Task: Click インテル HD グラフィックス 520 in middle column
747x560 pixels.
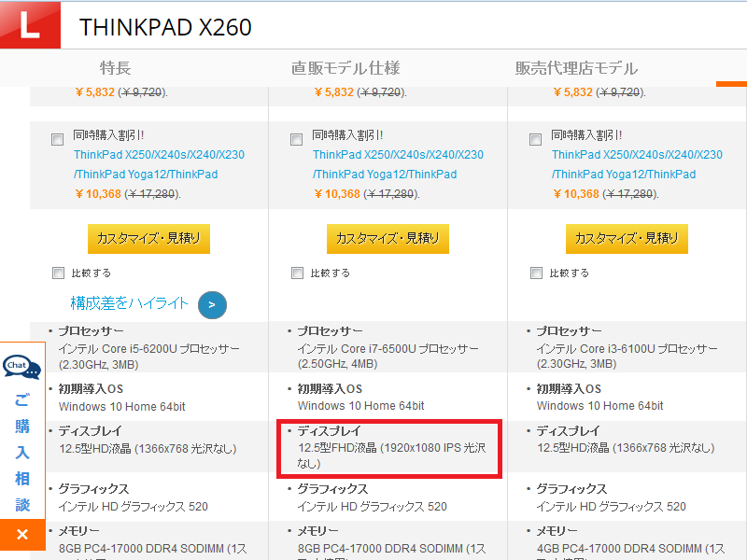Action: [x=373, y=506]
